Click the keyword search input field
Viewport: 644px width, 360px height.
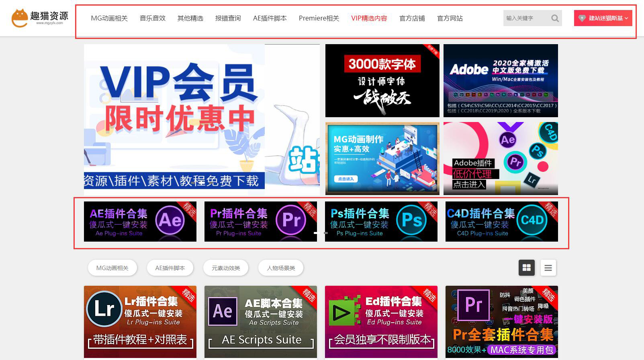(524, 18)
